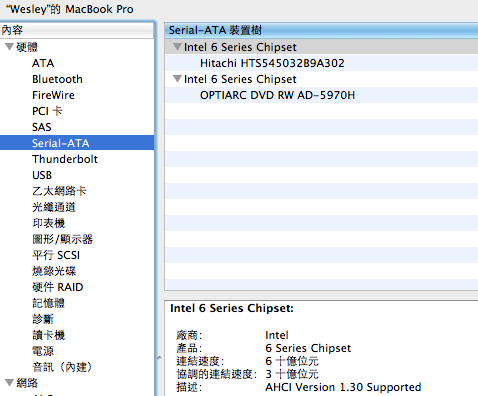Open the 音訊（內建）audio section
Screen dimensions: 478x396
point(62,367)
